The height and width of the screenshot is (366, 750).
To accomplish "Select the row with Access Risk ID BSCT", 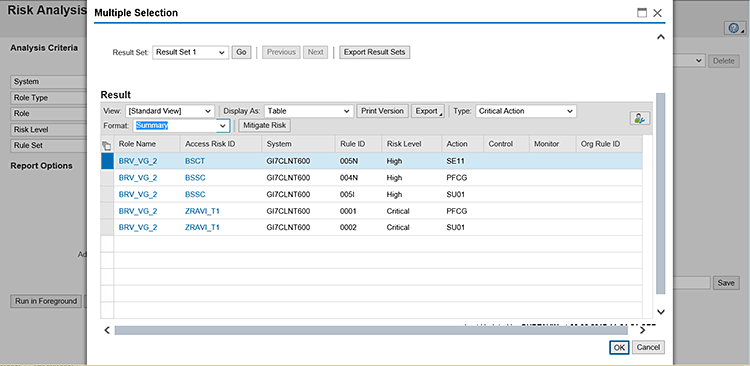I will click(x=107, y=161).
